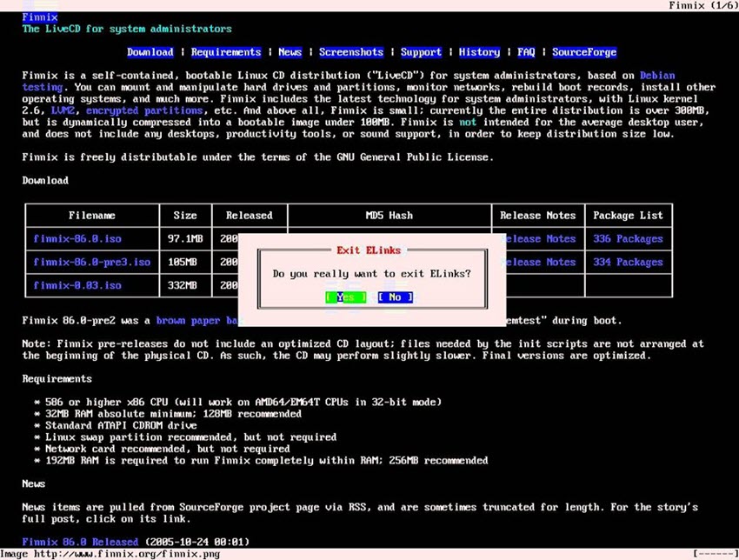The width and height of the screenshot is (739, 560).
Task: Open the History link
Action: click(x=479, y=52)
